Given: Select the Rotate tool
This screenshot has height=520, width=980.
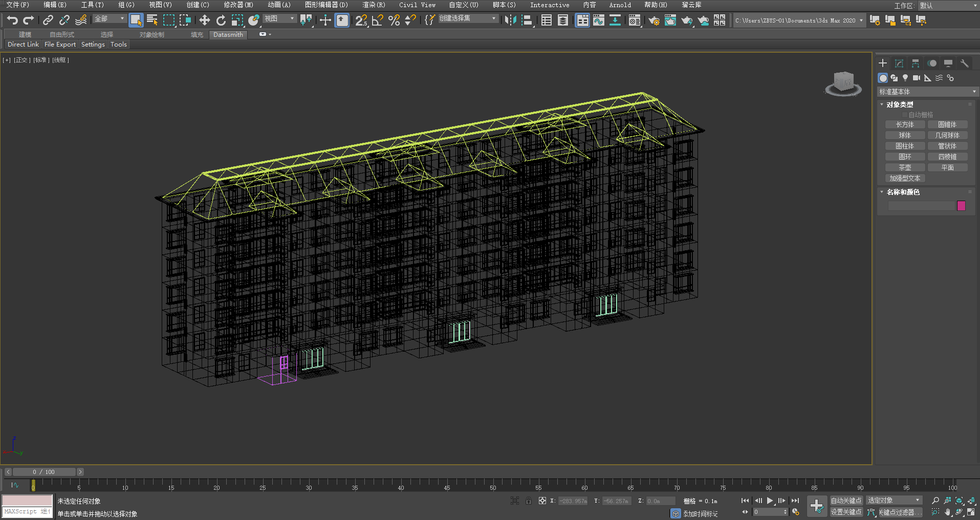Looking at the screenshot, I should (x=221, y=20).
